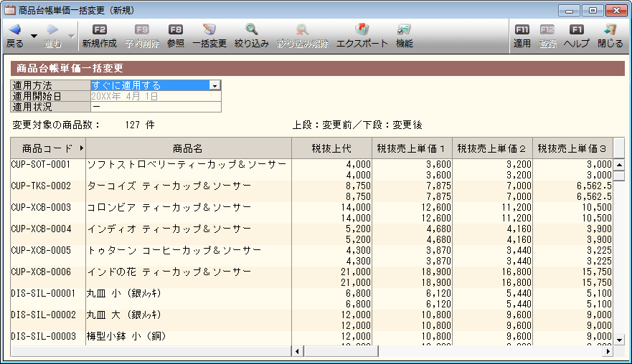Click 6,562.5 after-change price for CUP-TKS-0002
Image resolution: width=632 pixels, height=364 pixels.
594,196
